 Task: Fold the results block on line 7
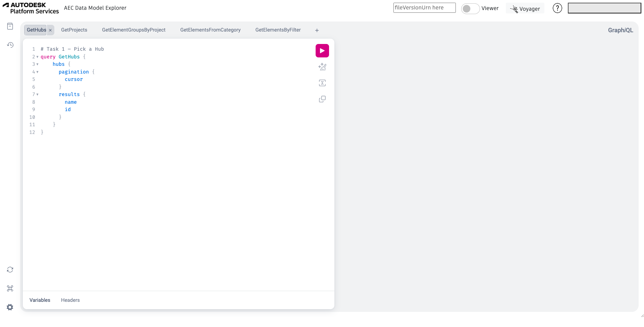(x=37, y=94)
